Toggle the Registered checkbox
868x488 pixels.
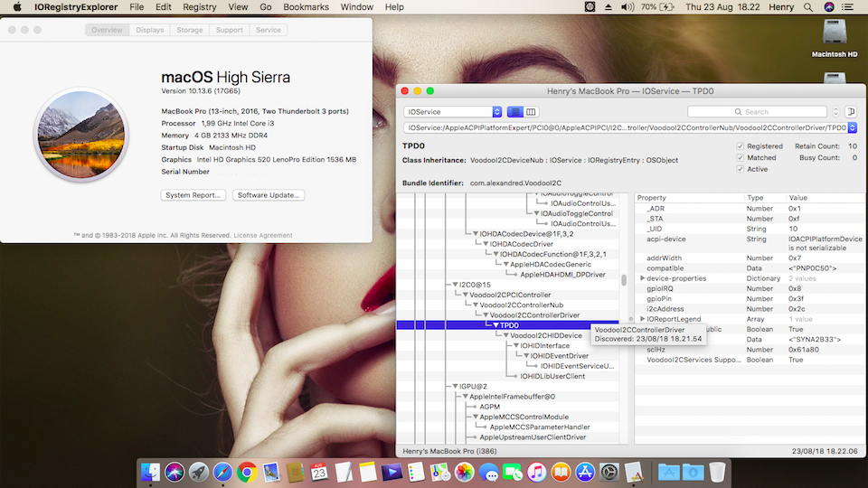click(741, 145)
